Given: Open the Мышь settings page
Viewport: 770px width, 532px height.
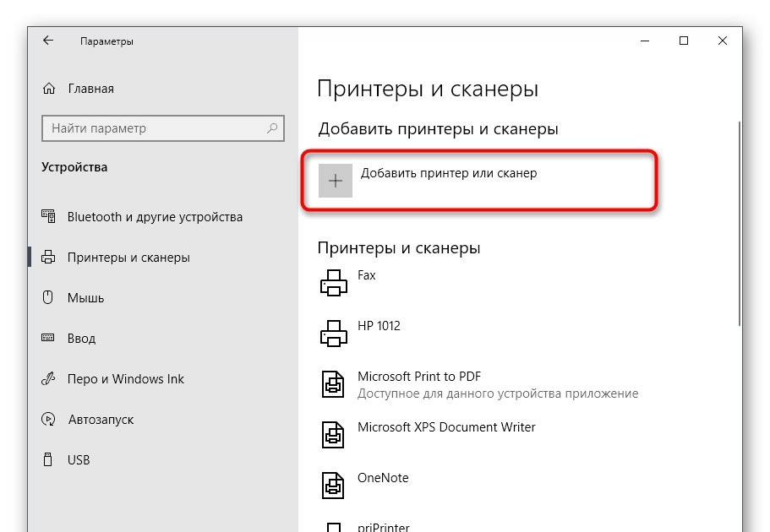Looking at the screenshot, I should click(86, 298).
